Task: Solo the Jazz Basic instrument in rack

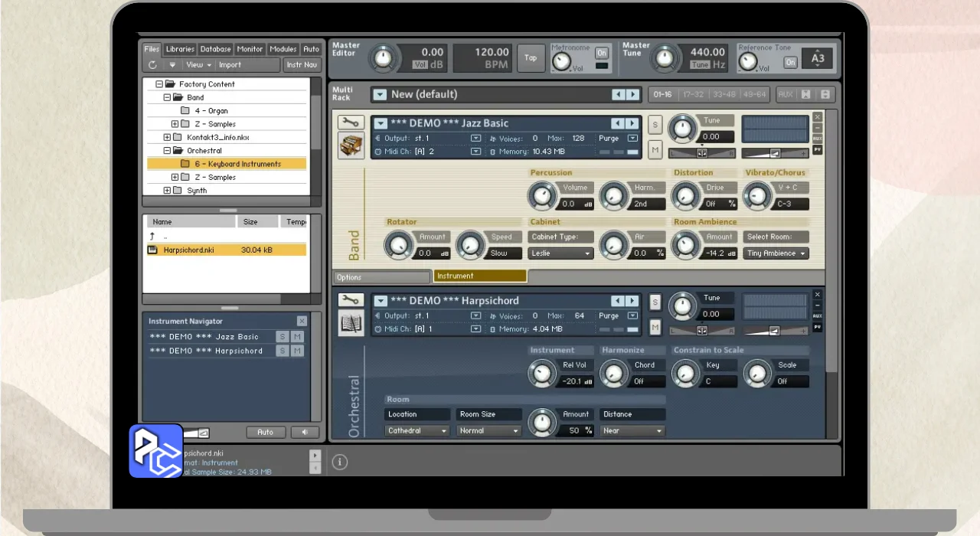Action: tap(655, 125)
